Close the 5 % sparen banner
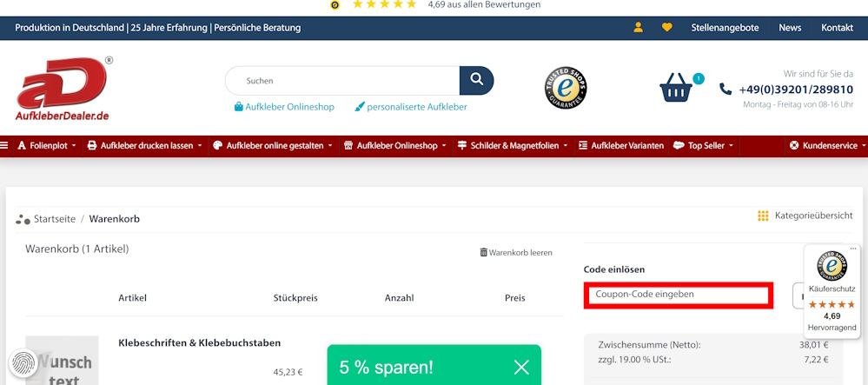868x385 pixels. [x=521, y=367]
